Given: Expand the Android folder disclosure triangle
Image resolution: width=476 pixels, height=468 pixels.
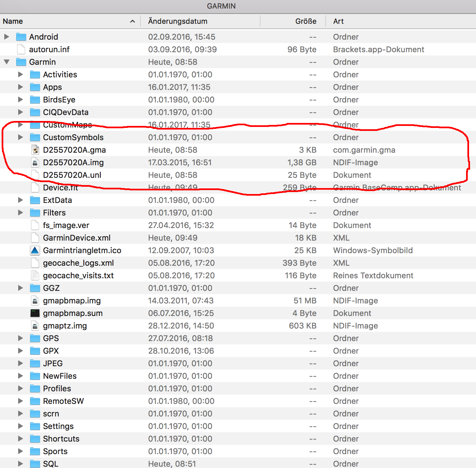Looking at the screenshot, I should [x=7, y=37].
